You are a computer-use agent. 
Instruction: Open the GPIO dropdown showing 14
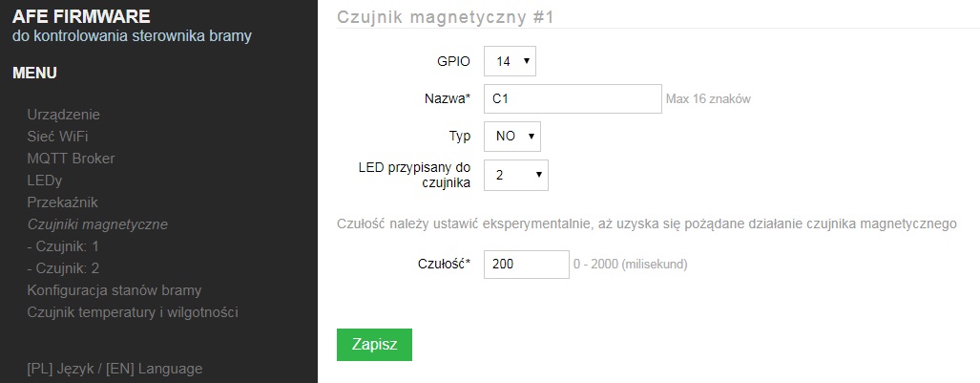(x=510, y=61)
